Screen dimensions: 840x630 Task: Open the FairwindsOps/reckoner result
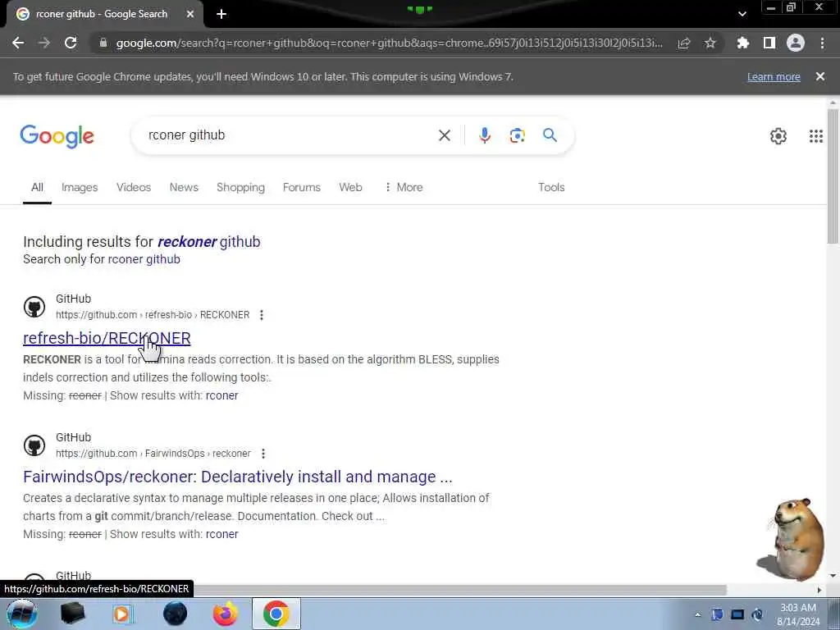[x=237, y=477]
